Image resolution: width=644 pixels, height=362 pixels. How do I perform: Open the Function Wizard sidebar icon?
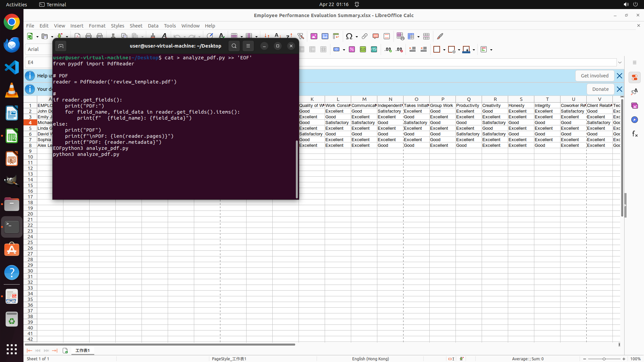[635, 134]
